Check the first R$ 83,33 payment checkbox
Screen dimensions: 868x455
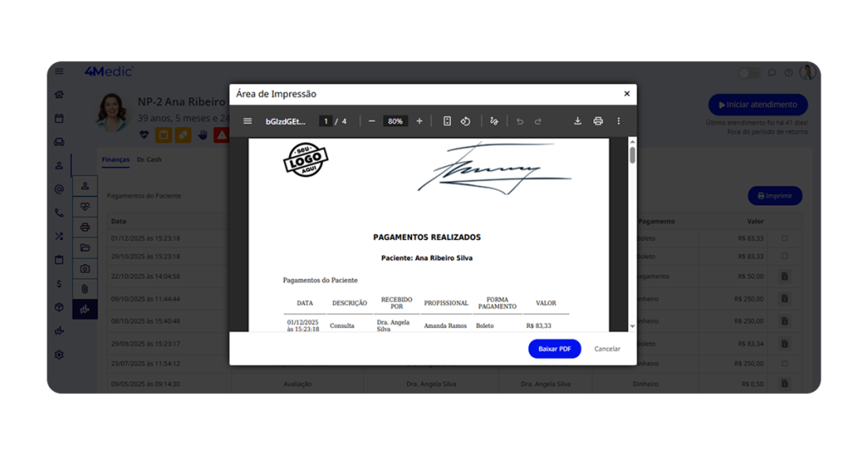click(x=785, y=238)
